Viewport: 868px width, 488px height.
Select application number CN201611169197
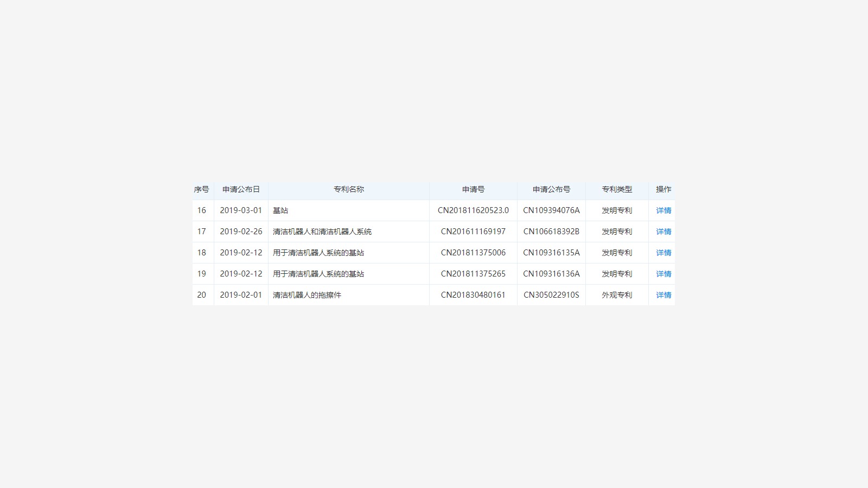473,232
